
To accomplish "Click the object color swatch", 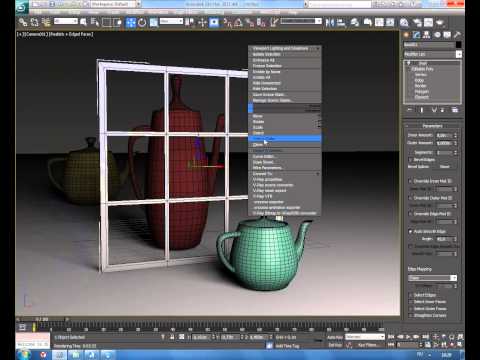I will (x=459, y=44).
